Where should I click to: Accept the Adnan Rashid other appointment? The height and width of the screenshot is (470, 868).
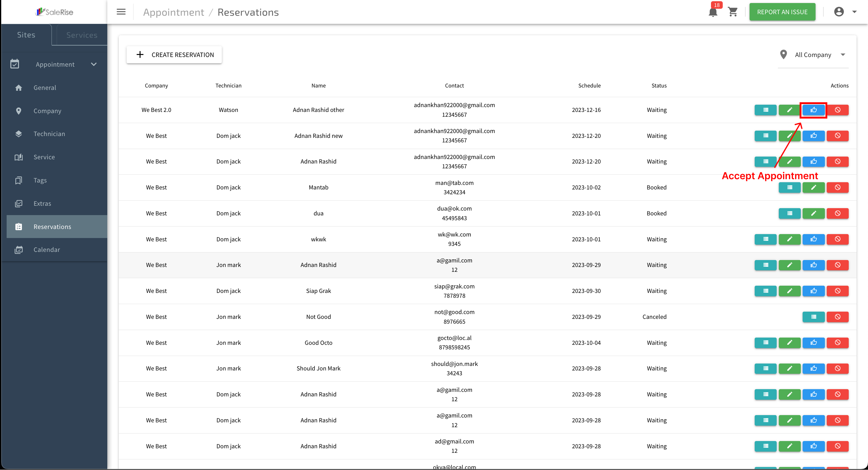click(x=813, y=110)
